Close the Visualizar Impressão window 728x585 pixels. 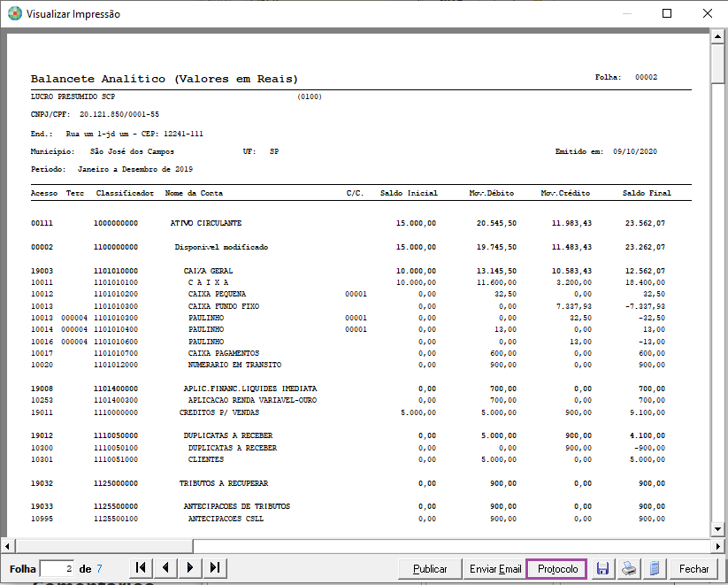(707, 13)
